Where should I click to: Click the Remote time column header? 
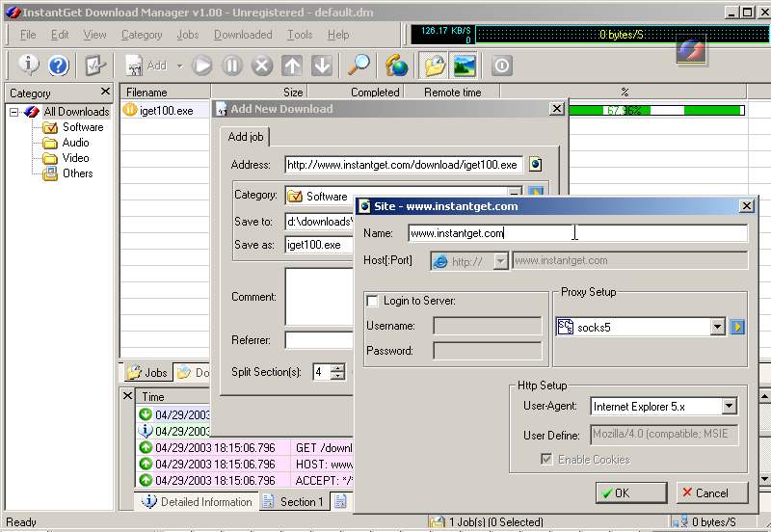point(452,92)
